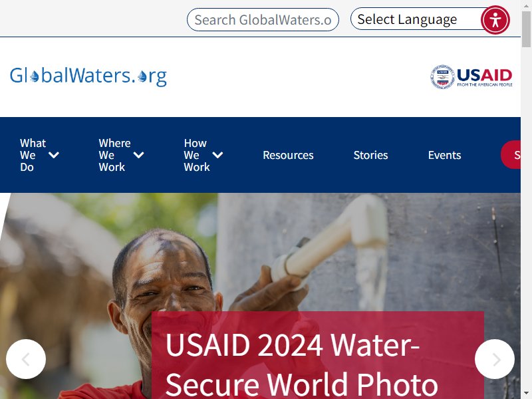This screenshot has width=532, height=399.
Task: Click the partially visible red nav button
Action: click(511, 155)
